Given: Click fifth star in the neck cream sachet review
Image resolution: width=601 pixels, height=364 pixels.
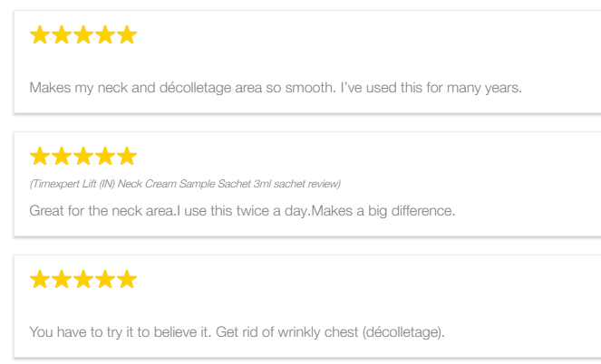Looking at the screenshot, I should 127,156.
